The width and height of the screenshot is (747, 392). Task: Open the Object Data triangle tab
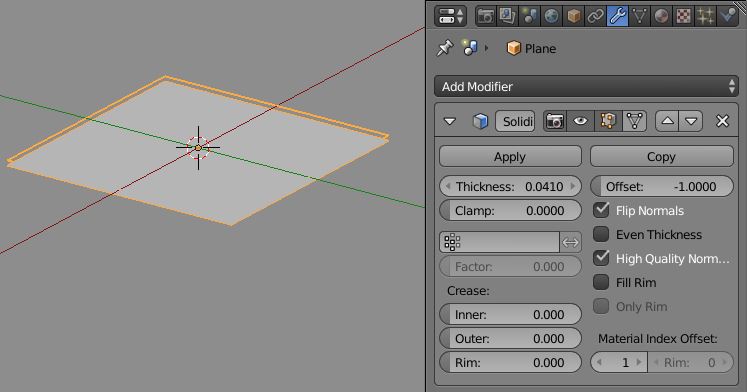tap(639, 16)
